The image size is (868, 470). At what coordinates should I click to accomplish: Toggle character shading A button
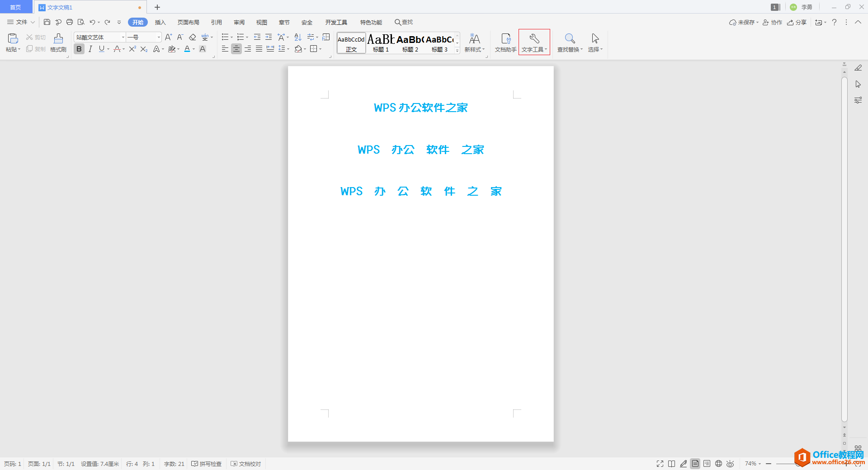pyautogui.click(x=203, y=49)
